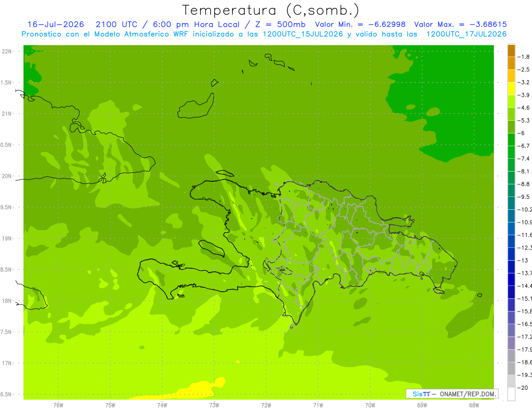Click the "-3.9" color bar value
Screen dimensions: 532x411
click(524, 95)
